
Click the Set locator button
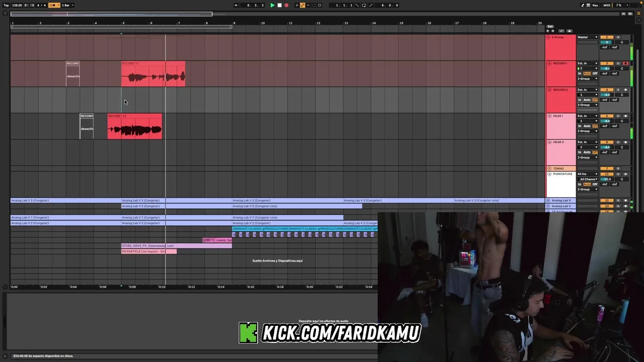coord(550,26)
